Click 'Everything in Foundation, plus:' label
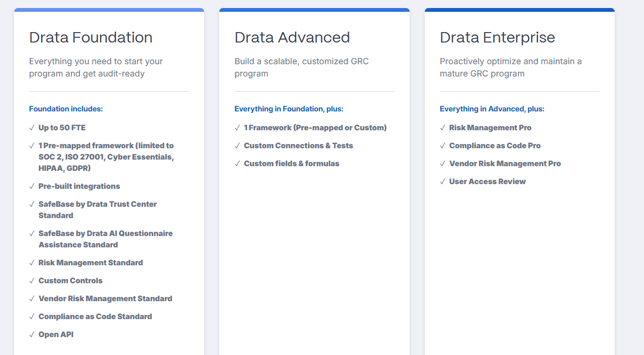 [289, 109]
